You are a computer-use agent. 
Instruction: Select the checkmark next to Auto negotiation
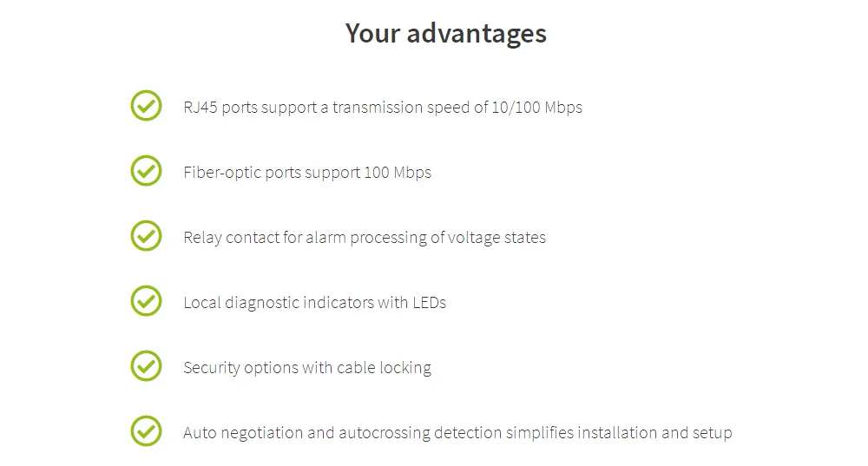[146, 431]
